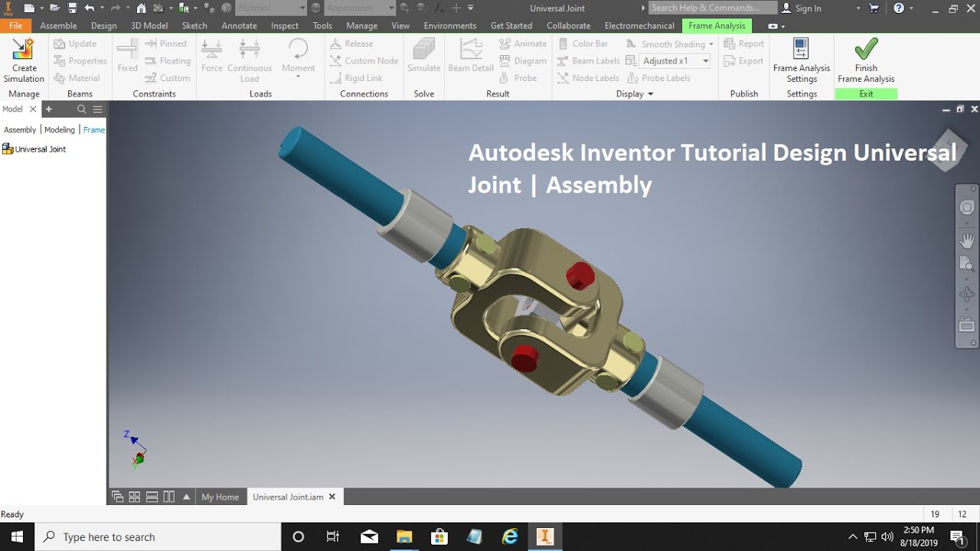Viewport: 980px width, 551px height.
Task: Close the Universal Joint.iam document tab
Action: (332, 497)
